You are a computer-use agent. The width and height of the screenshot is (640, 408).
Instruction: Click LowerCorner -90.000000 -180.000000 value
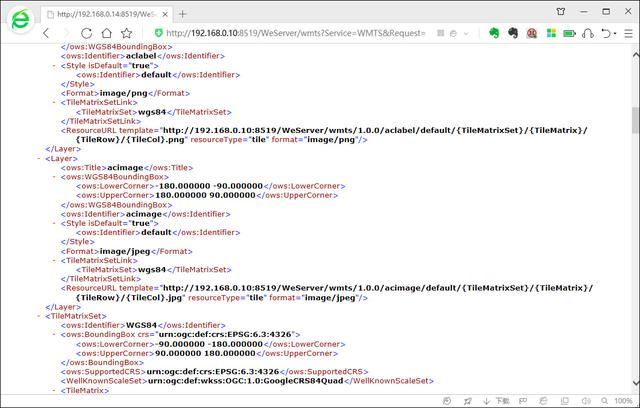pyautogui.click(x=209, y=344)
